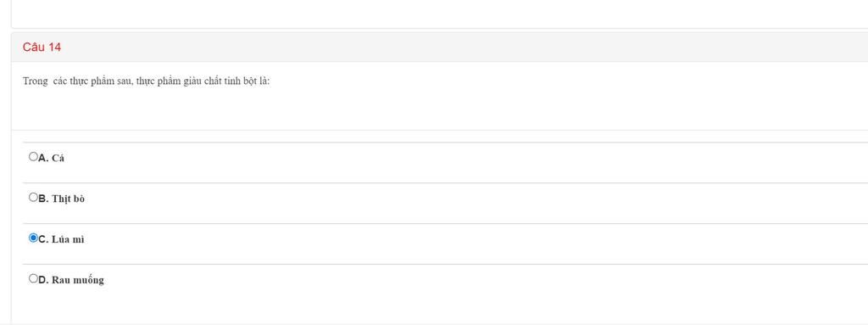
Task: Click the red "Câu 14" heading
Action: (42, 48)
